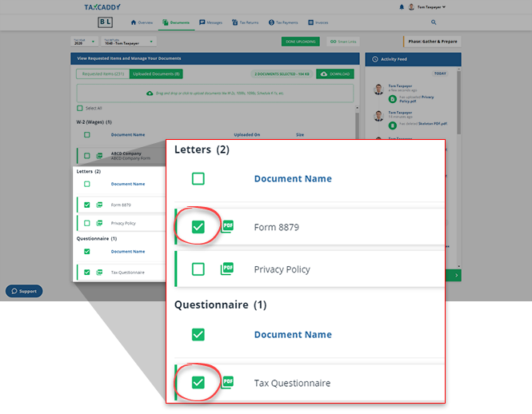
Task: Click the BL firm logo
Action: point(105,22)
